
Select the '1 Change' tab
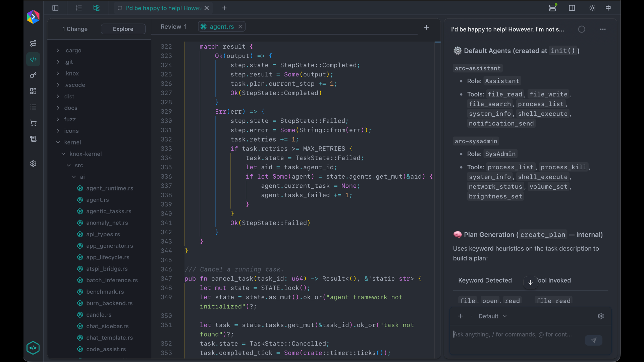pyautogui.click(x=75, y=29)
